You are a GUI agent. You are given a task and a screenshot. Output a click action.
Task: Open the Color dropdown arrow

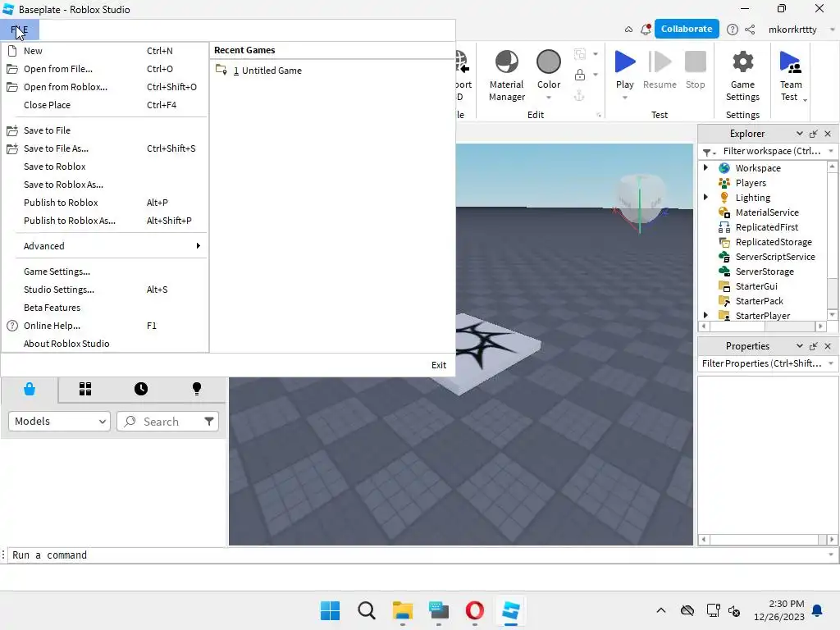[x=549, y=98]
